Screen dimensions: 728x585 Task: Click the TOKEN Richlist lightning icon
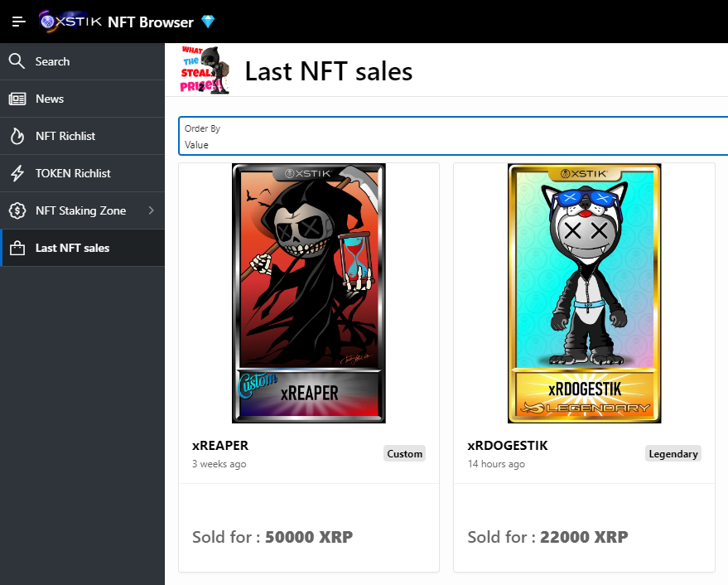(17, 173)
